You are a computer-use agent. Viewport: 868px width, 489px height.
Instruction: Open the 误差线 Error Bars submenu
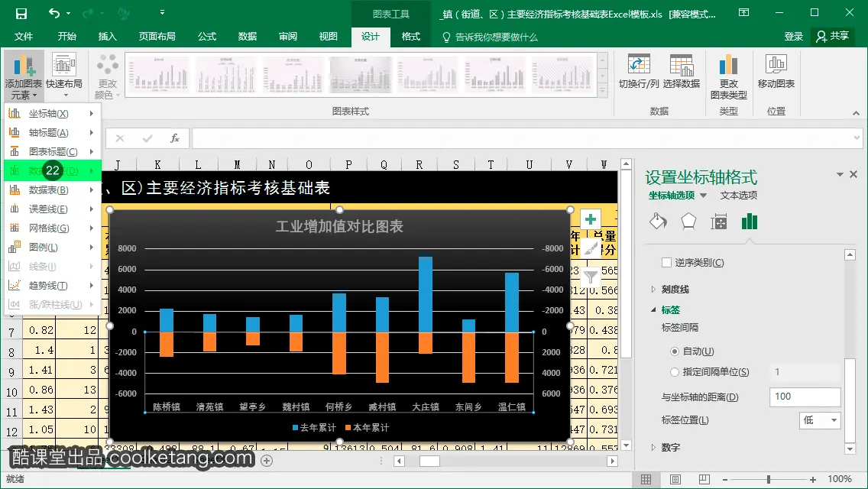[x=52, y=209]
